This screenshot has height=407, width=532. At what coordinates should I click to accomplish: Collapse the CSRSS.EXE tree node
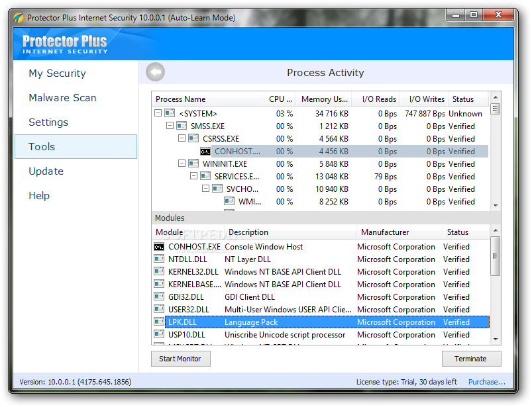182,138
